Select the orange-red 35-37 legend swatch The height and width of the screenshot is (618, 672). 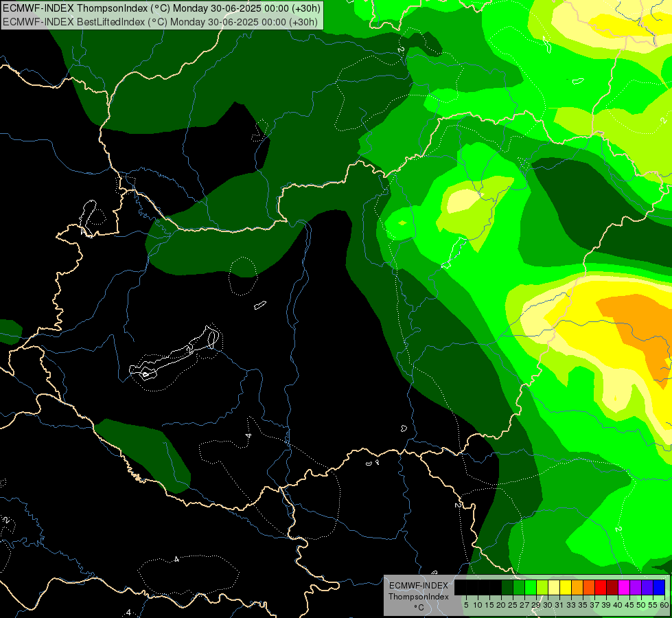pyautogui.click(x=589, y=587)
